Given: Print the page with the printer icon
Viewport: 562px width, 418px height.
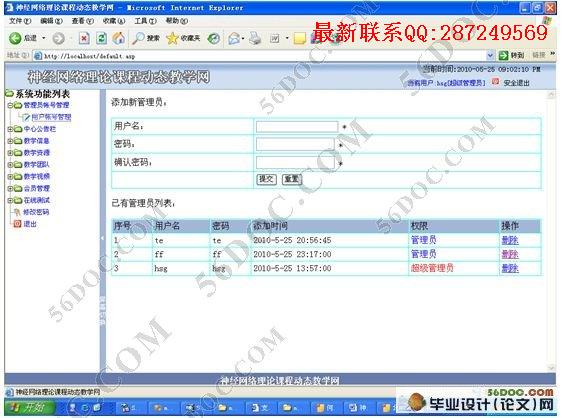Looking at the screenshot, I should pos(255,38).
